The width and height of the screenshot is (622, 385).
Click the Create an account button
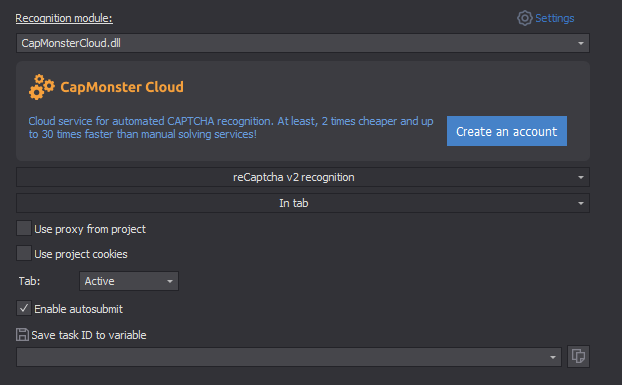507,131
